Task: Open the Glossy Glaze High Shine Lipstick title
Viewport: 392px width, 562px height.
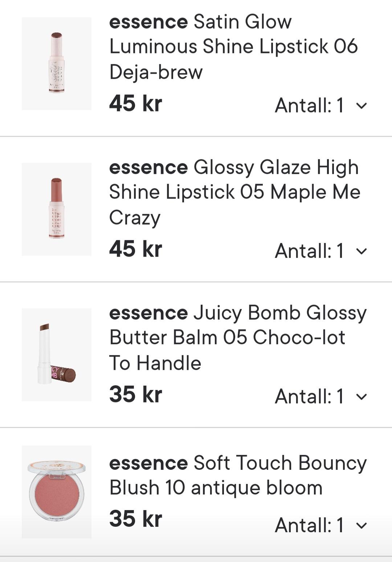Action: pyautogui.click(x=234, y=192)
